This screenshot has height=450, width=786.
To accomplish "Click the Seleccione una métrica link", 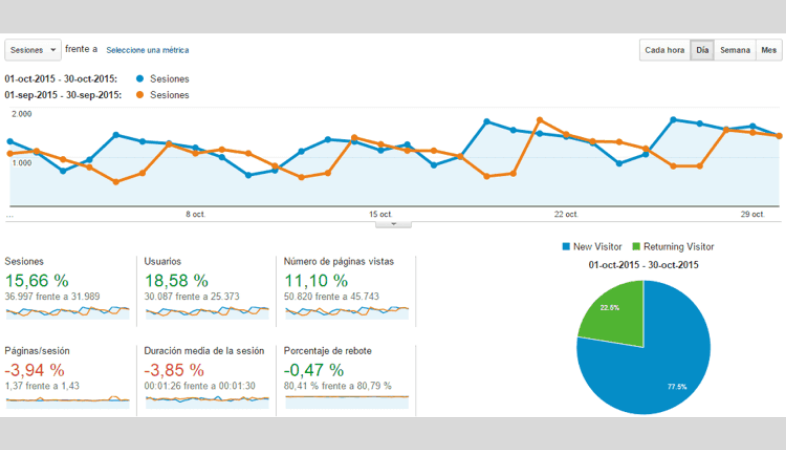I will (147, 50).
